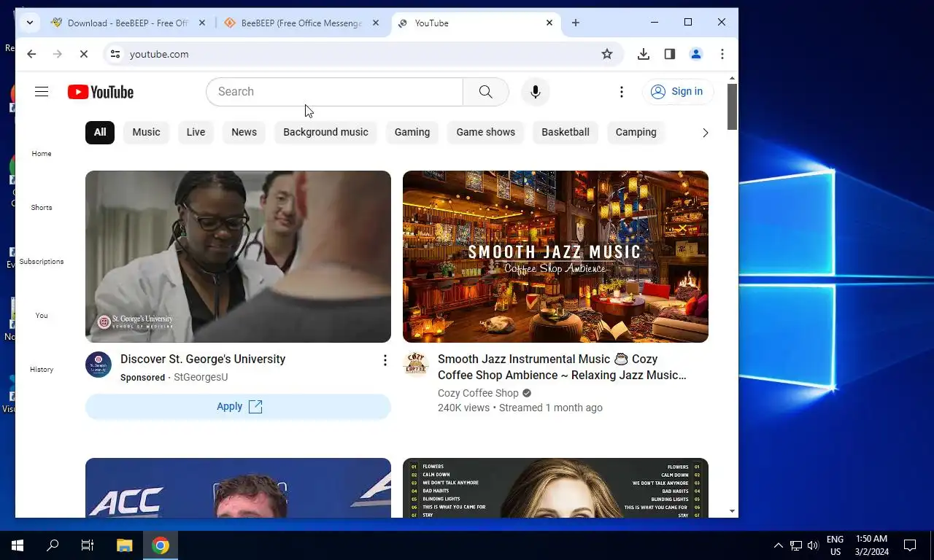934x560 pixels.
Task: Open the Flowers playlist video thumbnail
Action: [555, 488]
